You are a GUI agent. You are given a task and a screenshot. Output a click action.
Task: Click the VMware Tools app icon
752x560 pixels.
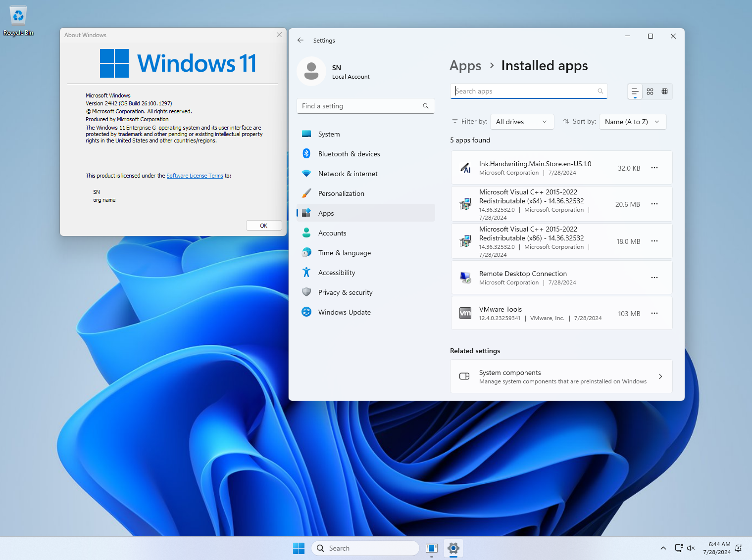(x=465, y=313)
